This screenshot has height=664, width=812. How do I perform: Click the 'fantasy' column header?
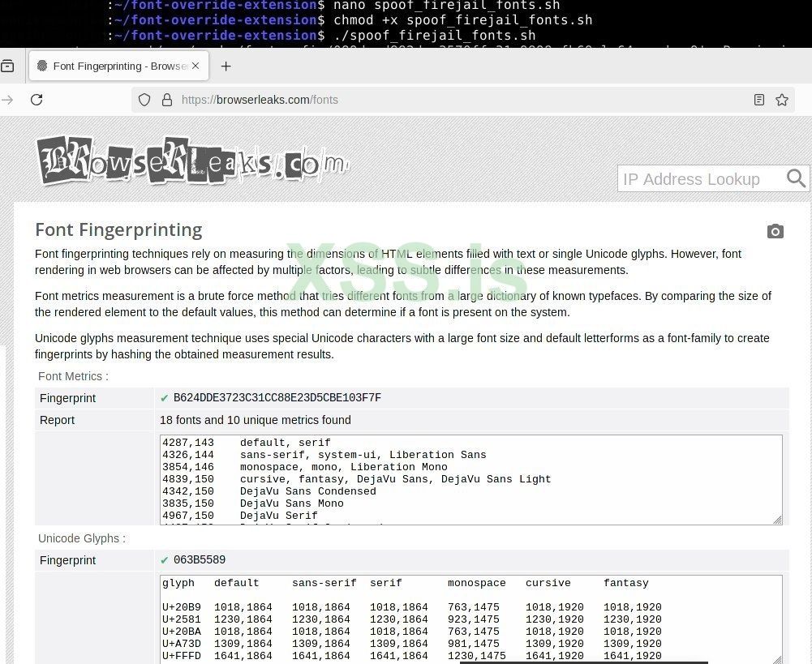pos(626,583)
